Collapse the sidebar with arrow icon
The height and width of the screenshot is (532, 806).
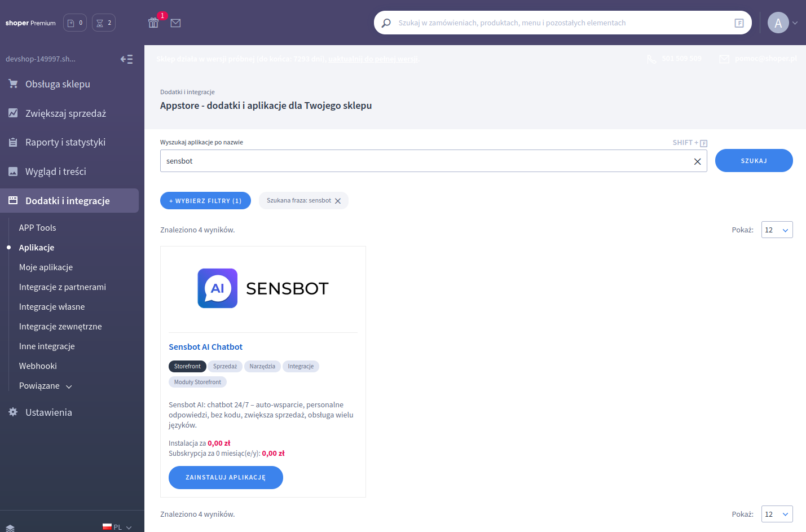click(x=127, y=59)
